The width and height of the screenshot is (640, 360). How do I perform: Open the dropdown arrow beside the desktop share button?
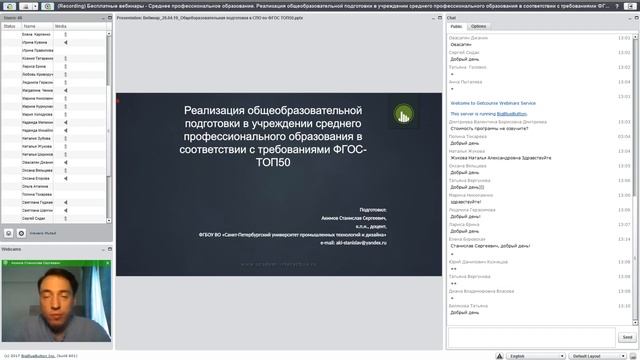[x=36, y=6]
